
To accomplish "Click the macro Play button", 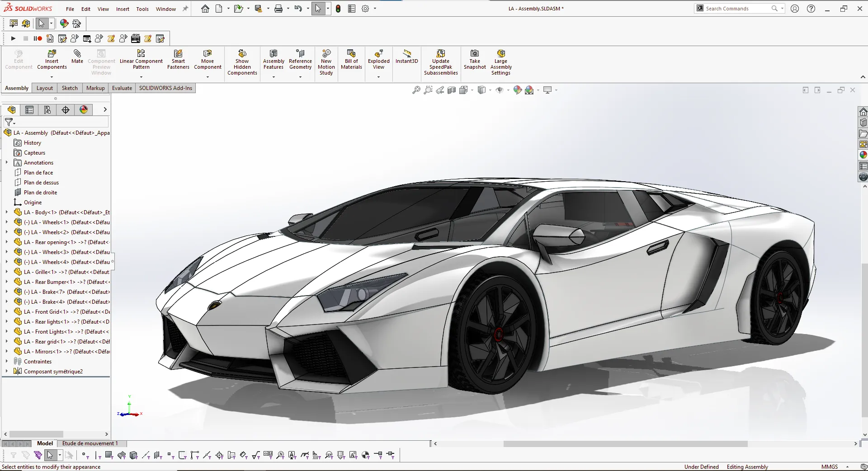I will click(x=13, y=38).
